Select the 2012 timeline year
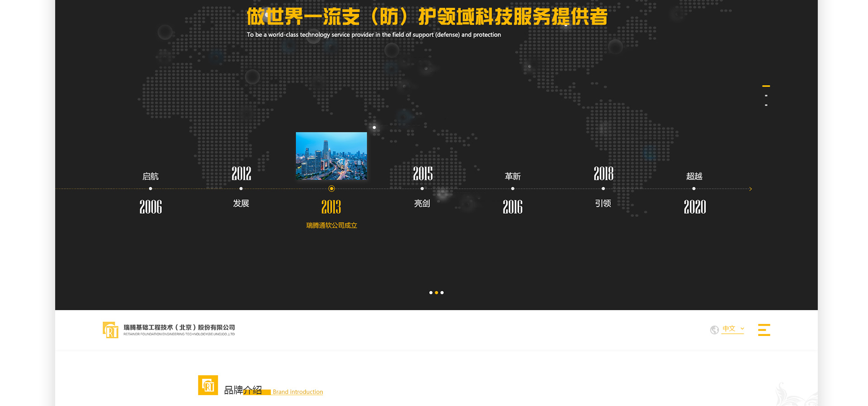This screenshot has width=868, height=406. [241, 174]
